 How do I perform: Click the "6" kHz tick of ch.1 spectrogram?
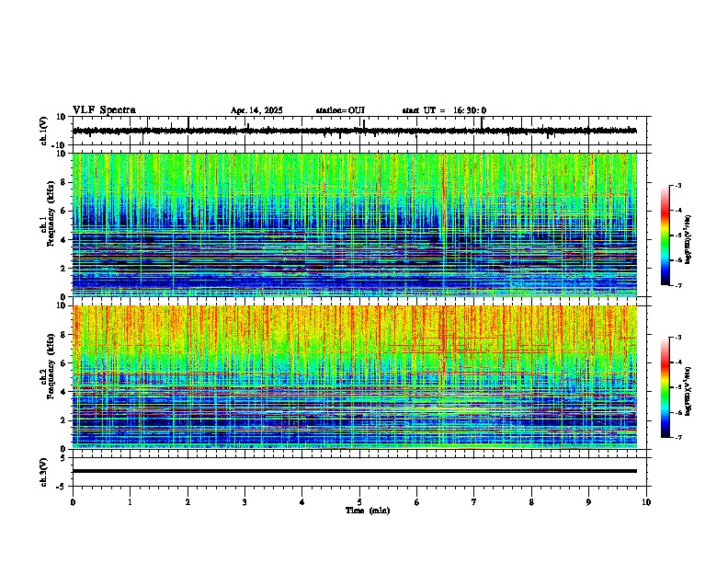pyautogui.click(x=64, y=212)
